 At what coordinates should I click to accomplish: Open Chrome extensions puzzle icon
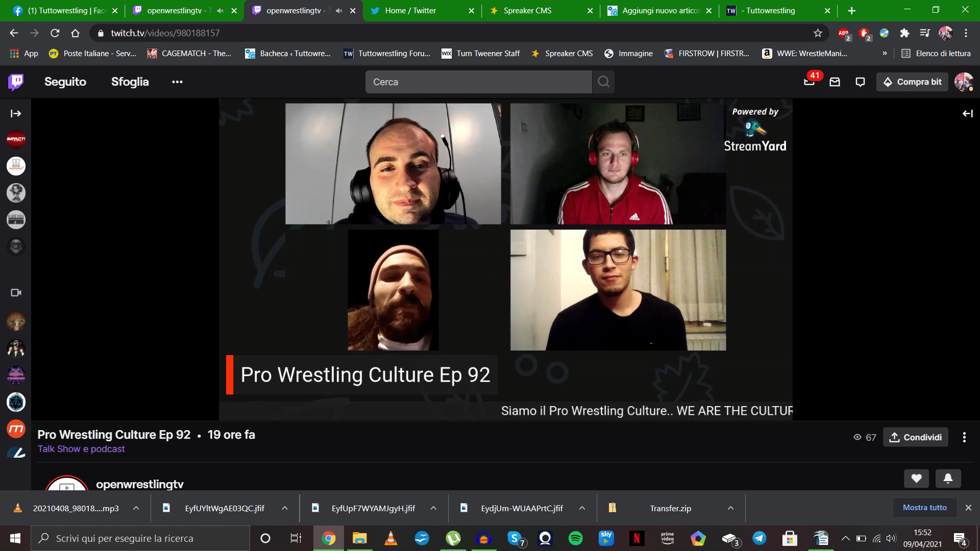tap(904, 33)
